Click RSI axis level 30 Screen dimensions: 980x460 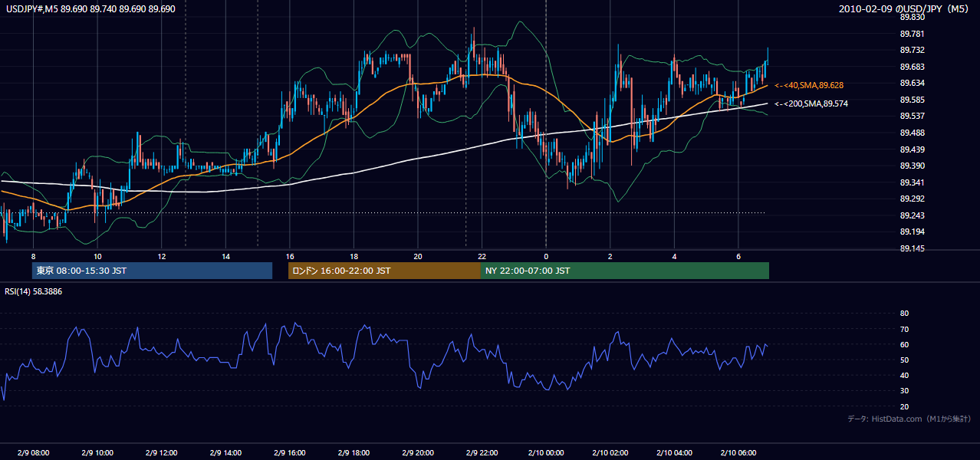pyautogui.click(x=904, y=391)
